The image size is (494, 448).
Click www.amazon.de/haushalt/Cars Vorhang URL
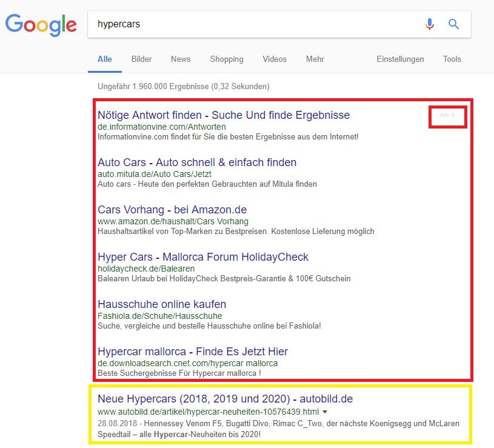[x=173, y=221]
